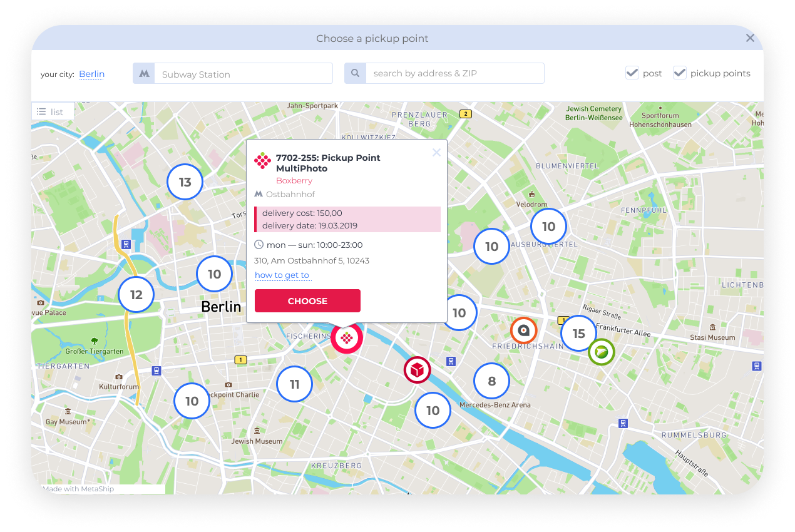Select the green leaf pickup marker
795x532 pixels.
pos(602,352)
